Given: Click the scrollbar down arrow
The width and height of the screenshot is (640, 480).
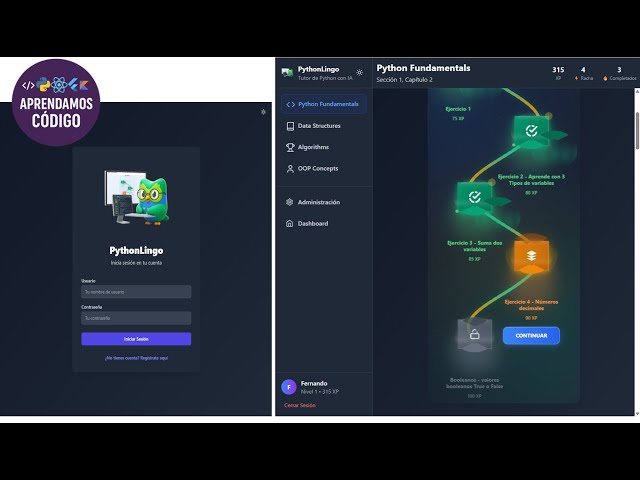Looking at the screenshot, I should pos(637,413).
